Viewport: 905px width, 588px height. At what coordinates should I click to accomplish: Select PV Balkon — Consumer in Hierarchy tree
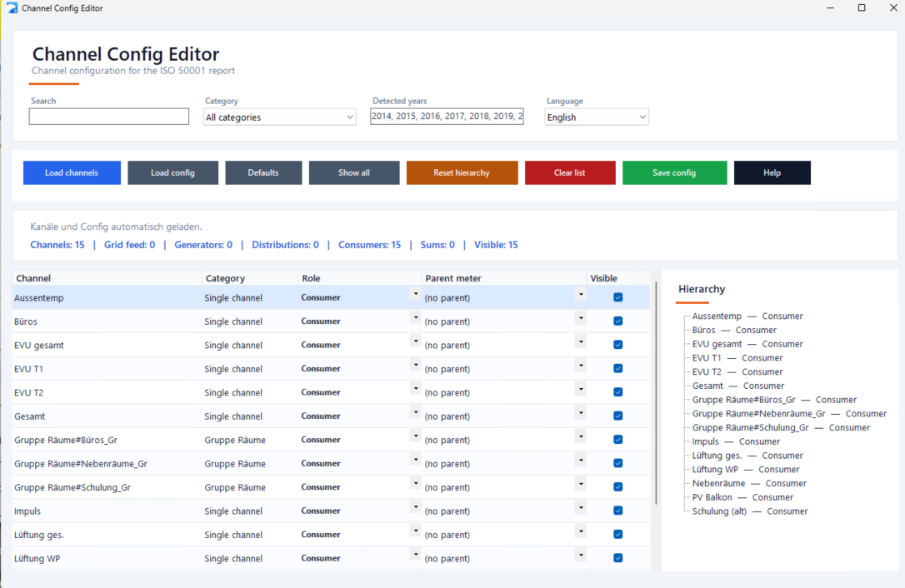(742, 497)
